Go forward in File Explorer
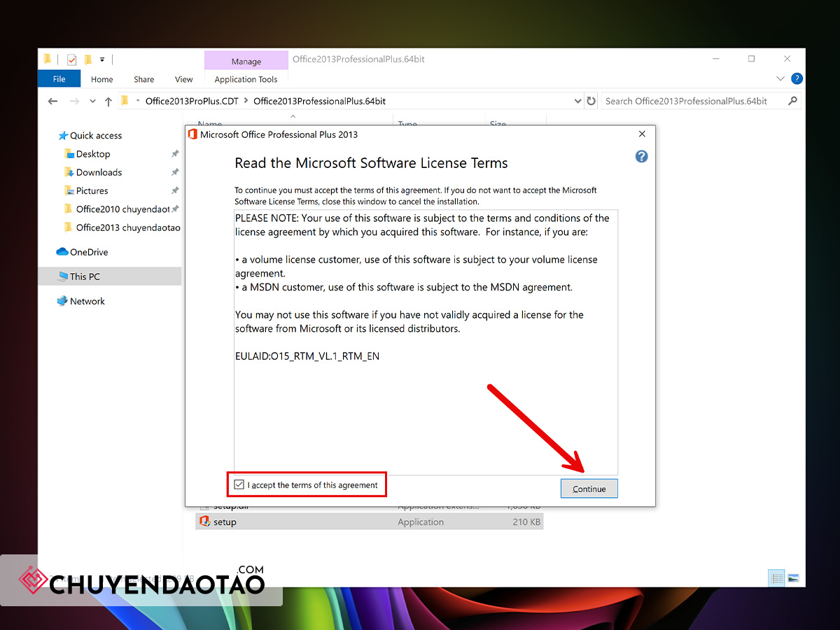The height and width of the screenshot is (630, 840). (74, 101)
